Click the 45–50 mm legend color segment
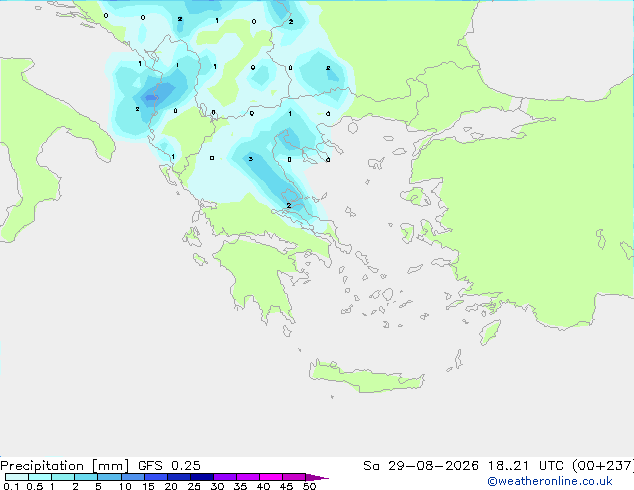Image resolution: width=634 pixels, height=490 pixels. [x=294, y=477]
